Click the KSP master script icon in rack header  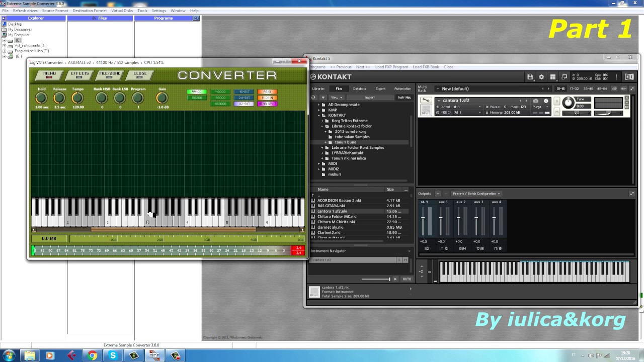614,88
